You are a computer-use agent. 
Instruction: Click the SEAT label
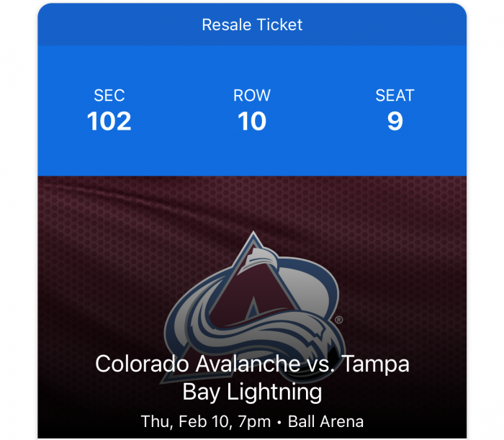(x=395, y=96)
